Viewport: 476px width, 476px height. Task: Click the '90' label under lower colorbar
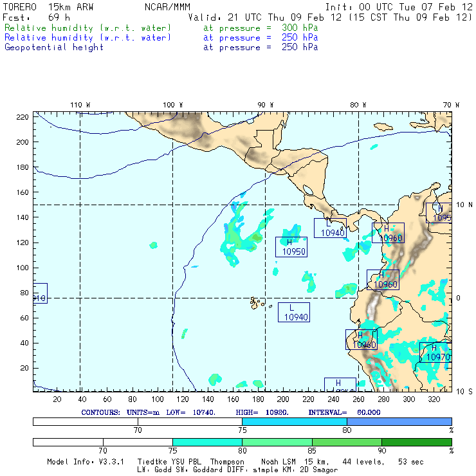point(382,451)
